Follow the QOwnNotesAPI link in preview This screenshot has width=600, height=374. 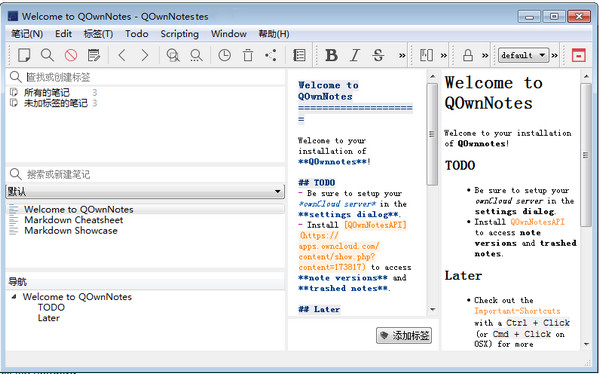tap(537, 222)
